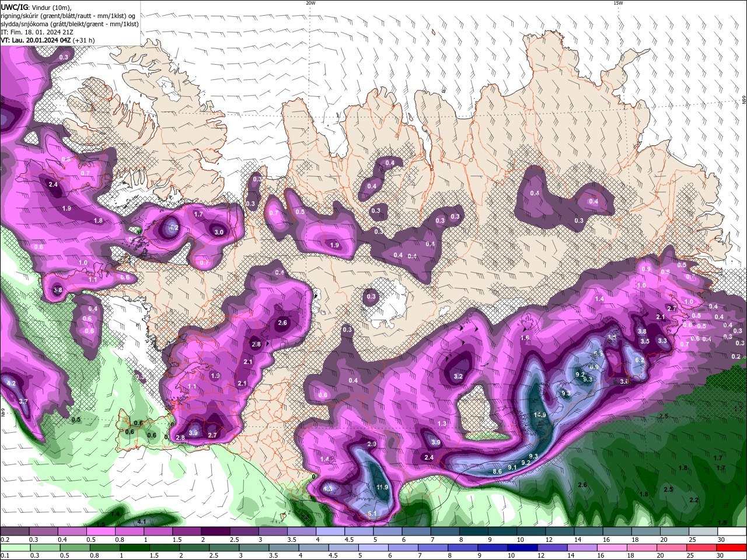Click the '1.6' precipitation value label

coord(525,338)
